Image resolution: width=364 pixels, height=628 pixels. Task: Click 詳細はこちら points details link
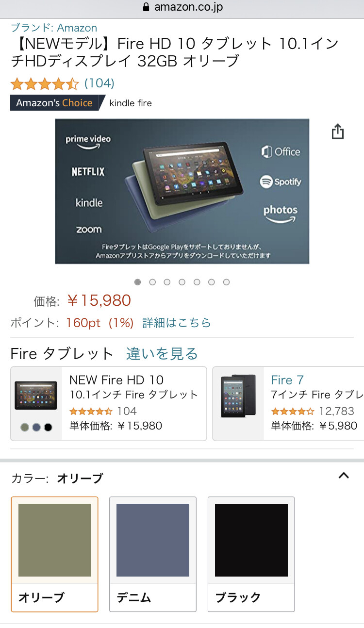pyautogui.click(x=177, y=323)
